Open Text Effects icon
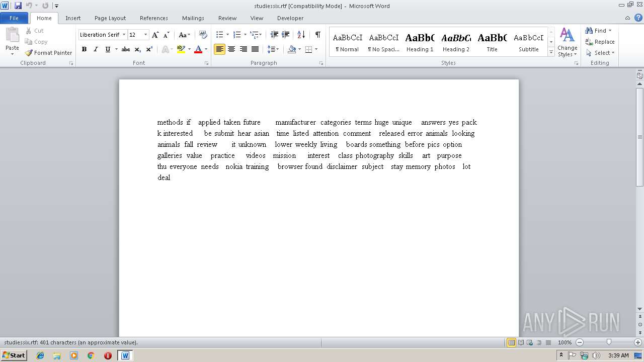The width and height of the screenshot is (644, 362). (x=166, y=49)
